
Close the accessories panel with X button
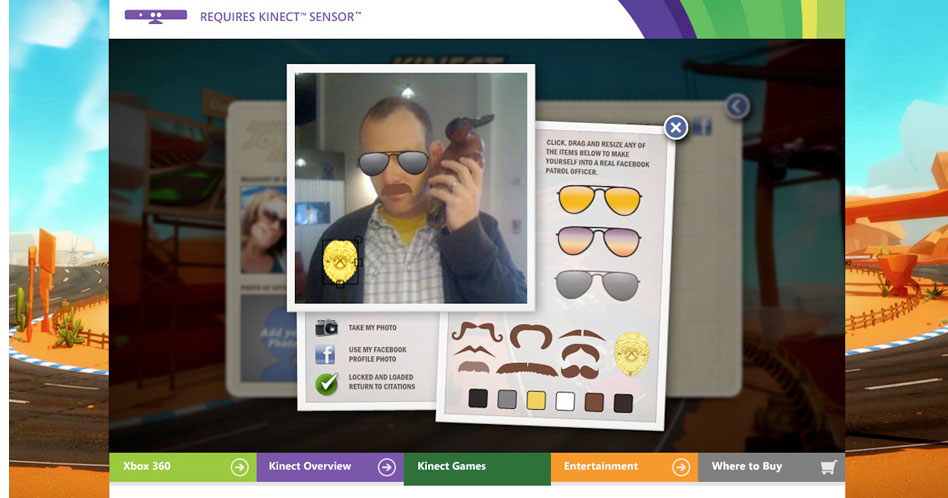coord(675,128)
